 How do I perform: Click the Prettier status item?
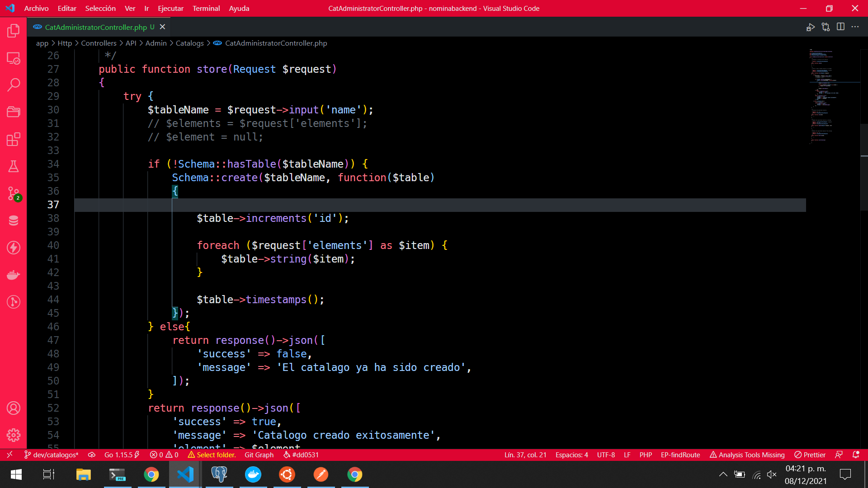[x=810, y=455]
